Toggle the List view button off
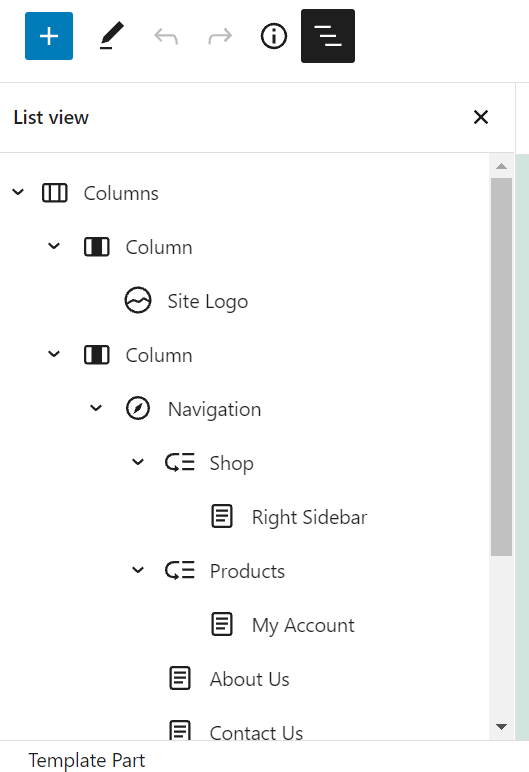The height and width of the screenshot is (772, 529). point(328,36)
